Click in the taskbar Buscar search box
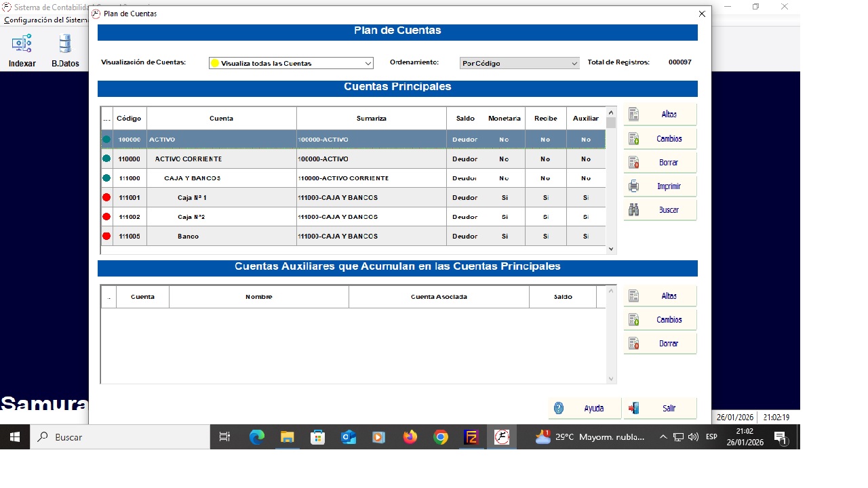 pyautogui.click(x=120, y=437)
